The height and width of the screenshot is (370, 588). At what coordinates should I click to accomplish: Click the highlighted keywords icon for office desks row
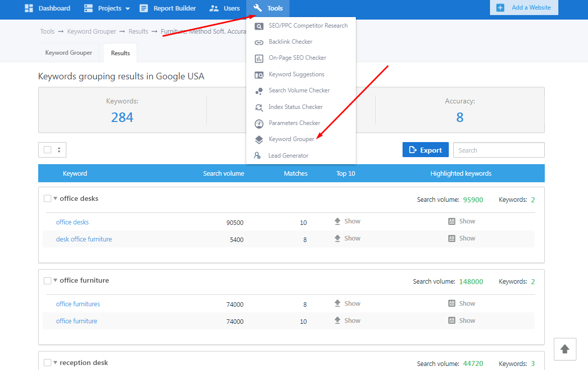(452, 221)
